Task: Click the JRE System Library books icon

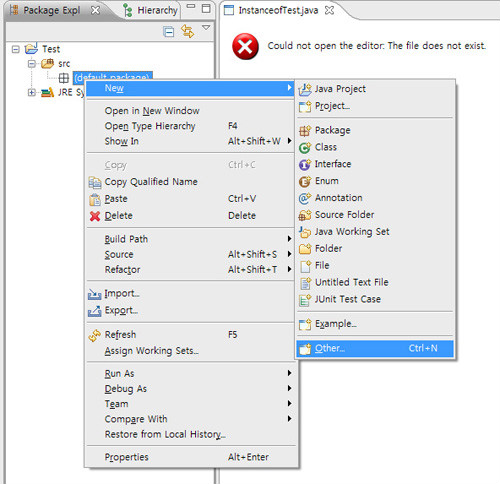Action: click(x=48, y=92)
